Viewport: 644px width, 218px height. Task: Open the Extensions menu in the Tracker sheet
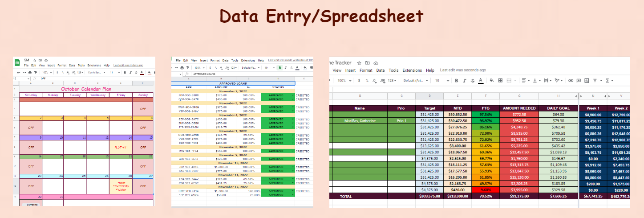412,70
